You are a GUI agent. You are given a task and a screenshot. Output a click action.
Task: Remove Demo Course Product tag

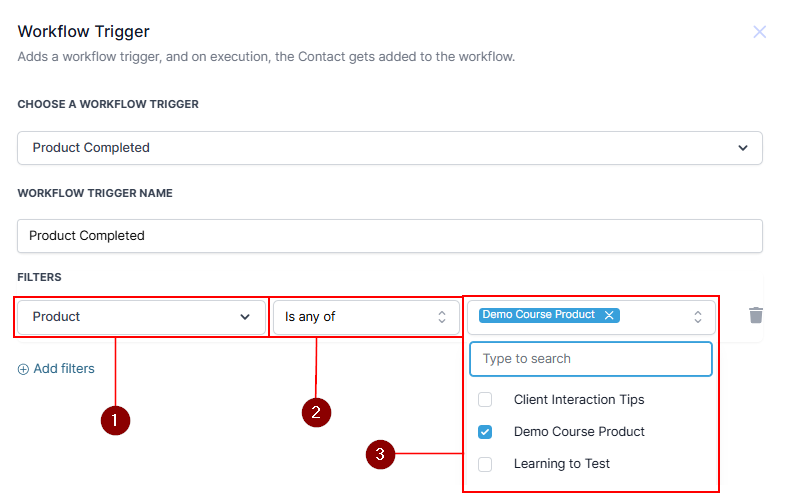pos(609,315)
